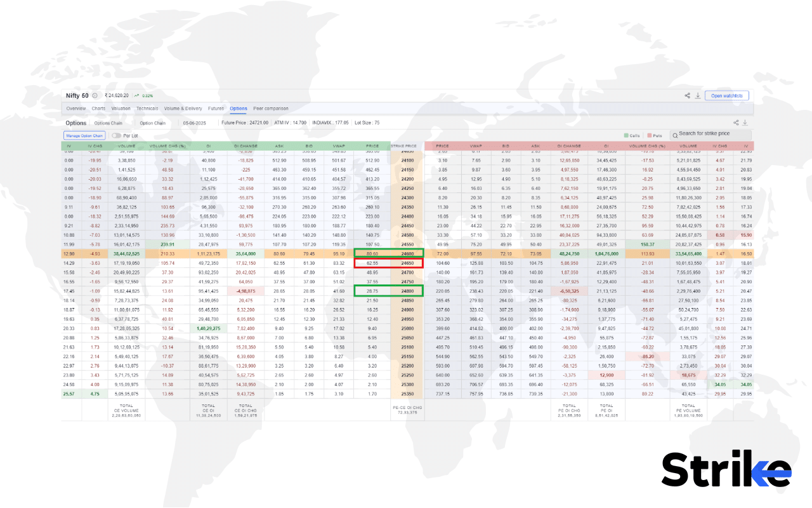Open the Option Chain selector next to Options Chain
Viewport: 812px width, 508px height.
point(152,123)
